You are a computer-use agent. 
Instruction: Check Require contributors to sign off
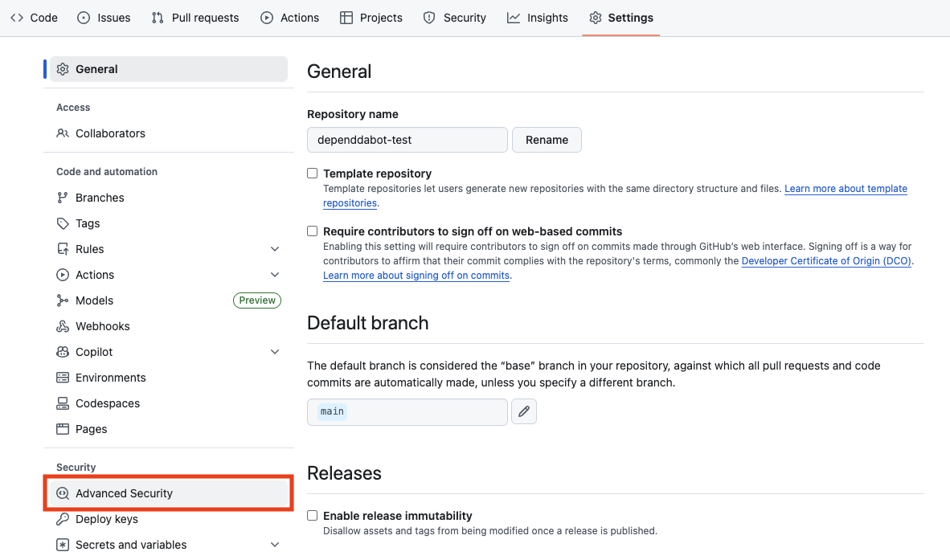click(x=313, y=231)
